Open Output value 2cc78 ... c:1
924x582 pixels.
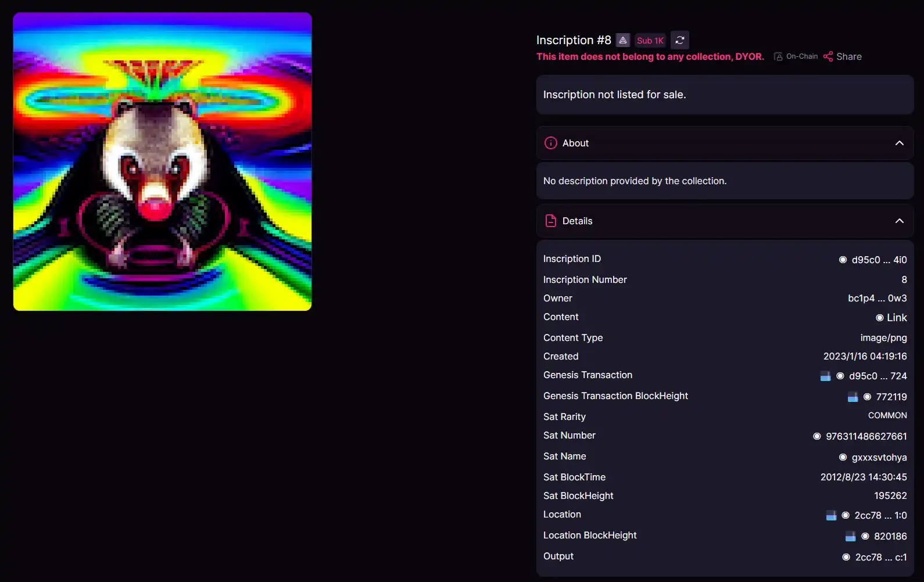(880, 557)
